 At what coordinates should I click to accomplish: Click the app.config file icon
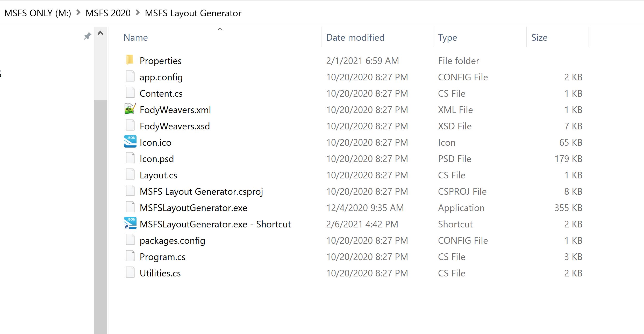[130, 76]
